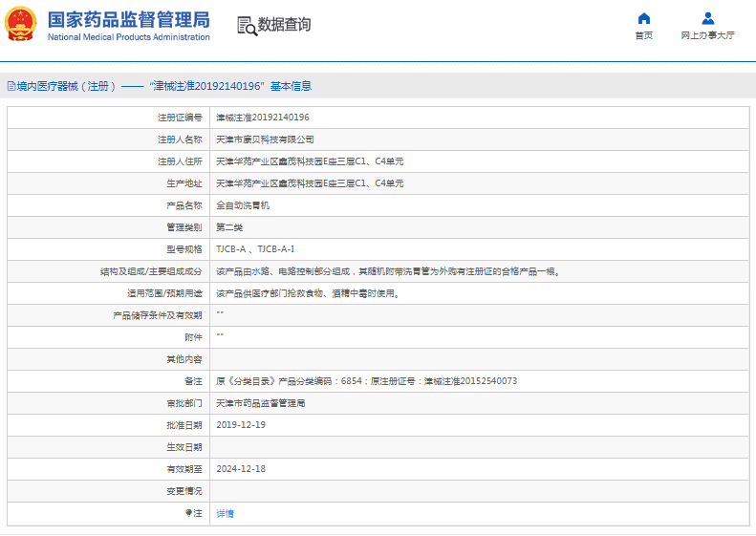The image size is (756, 536).
Task: Click the national emblem logo
Action: point(21,25)
